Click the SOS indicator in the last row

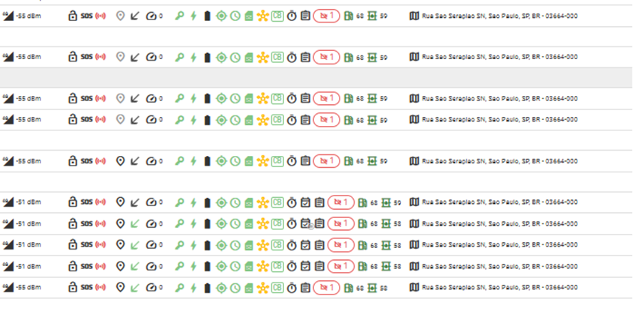pos(85,288)
